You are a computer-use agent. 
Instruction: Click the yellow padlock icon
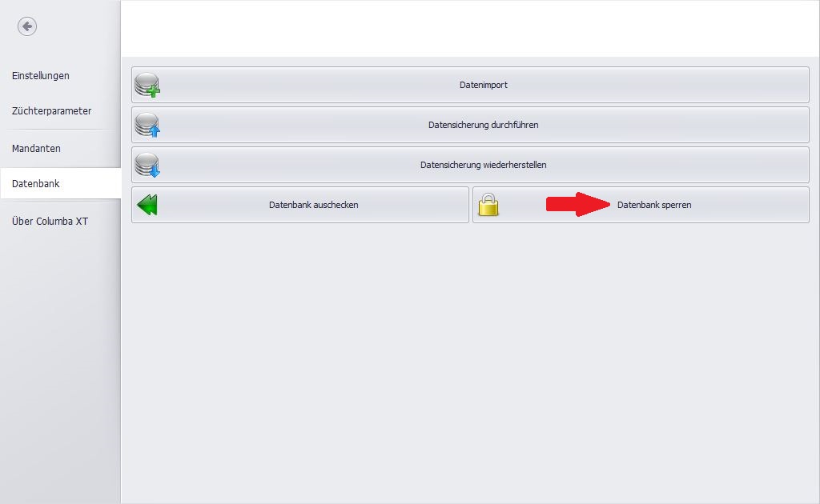(x=488, y=205)
